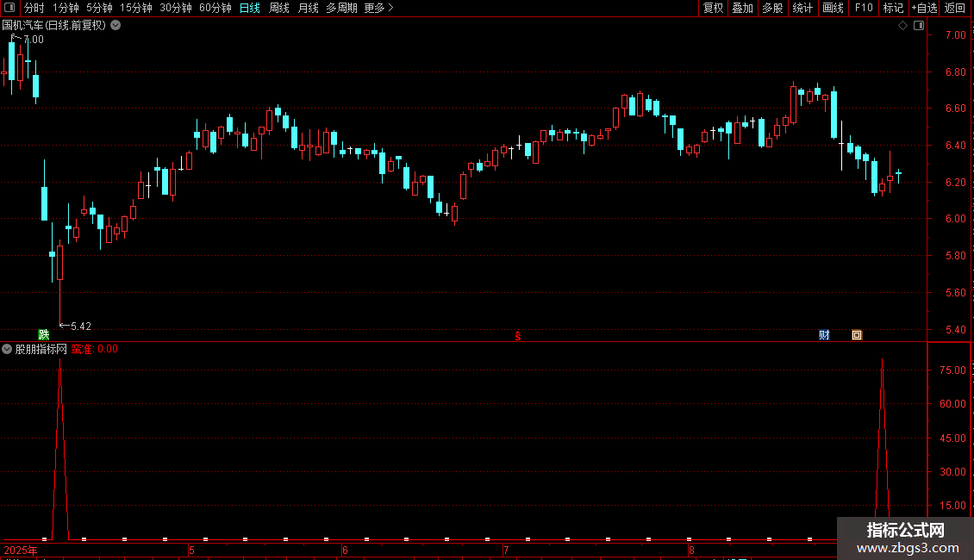
Task: Click the 2025年 date axis label
Action: click(21, 550)
